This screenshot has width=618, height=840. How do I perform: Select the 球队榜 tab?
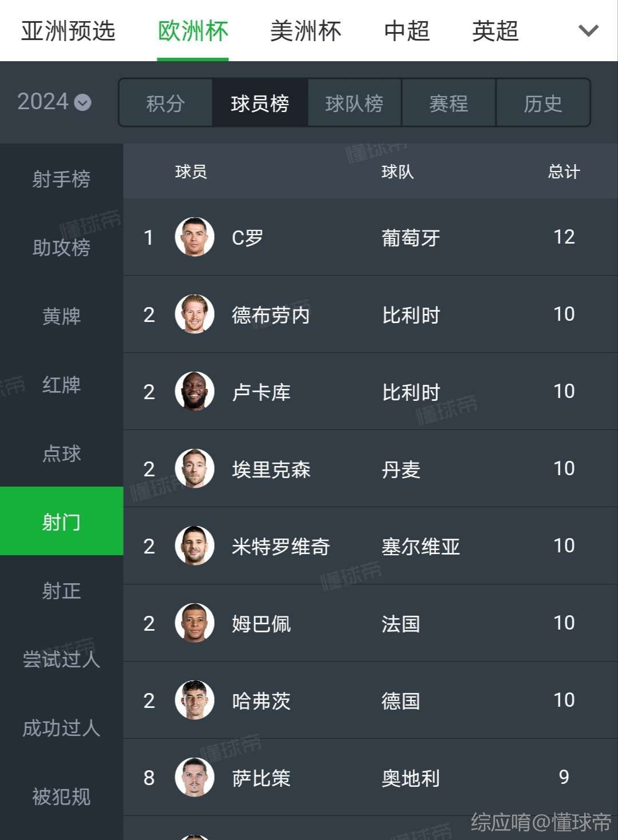(x=354, y=103)
